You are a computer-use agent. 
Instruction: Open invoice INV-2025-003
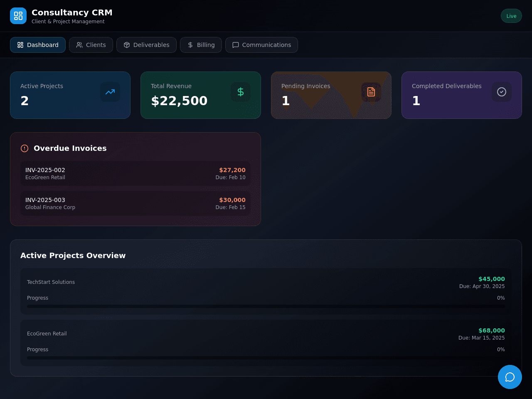[x=135, y=203]
